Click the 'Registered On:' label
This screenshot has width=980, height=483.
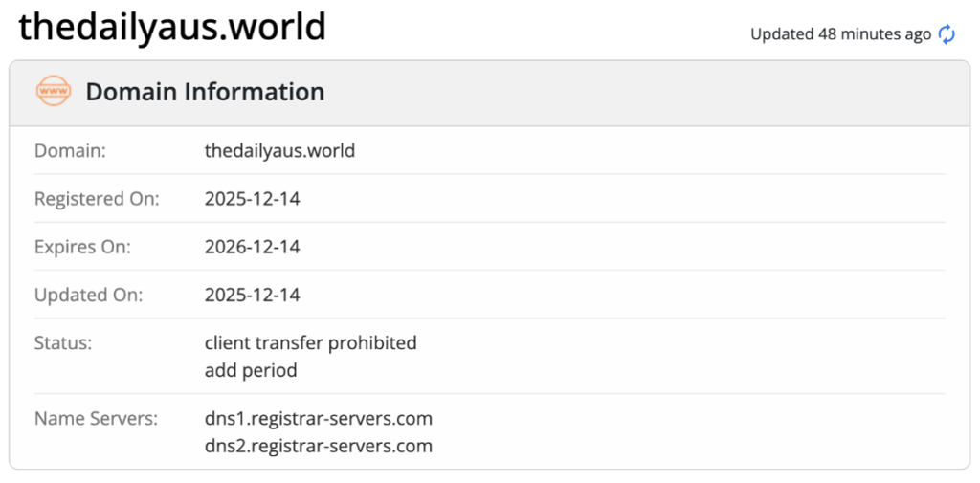(97, 199)
